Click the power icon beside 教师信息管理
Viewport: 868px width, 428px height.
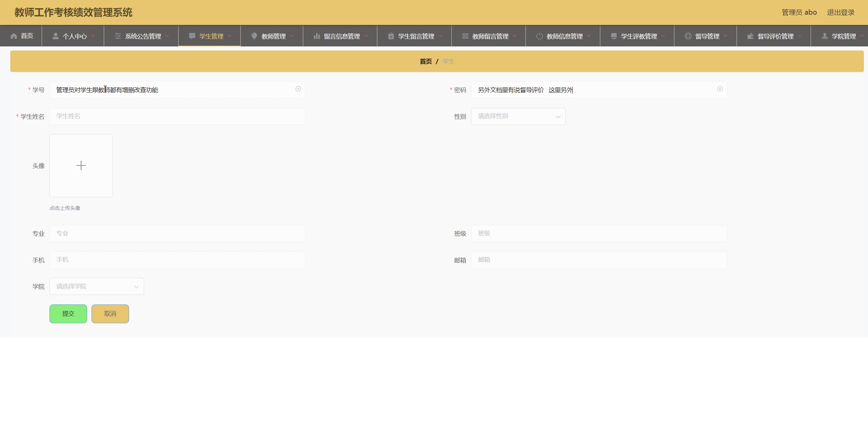pyautogui.click(x=539, y=36)
